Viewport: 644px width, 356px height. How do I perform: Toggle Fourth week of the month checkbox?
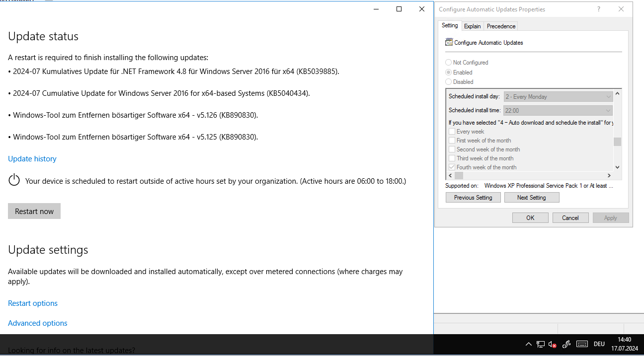tap(452, 167)
